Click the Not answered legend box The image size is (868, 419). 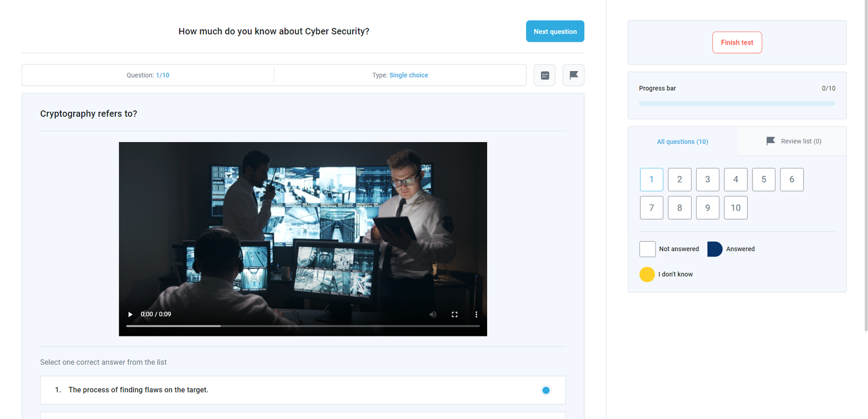tap(647, 249)
